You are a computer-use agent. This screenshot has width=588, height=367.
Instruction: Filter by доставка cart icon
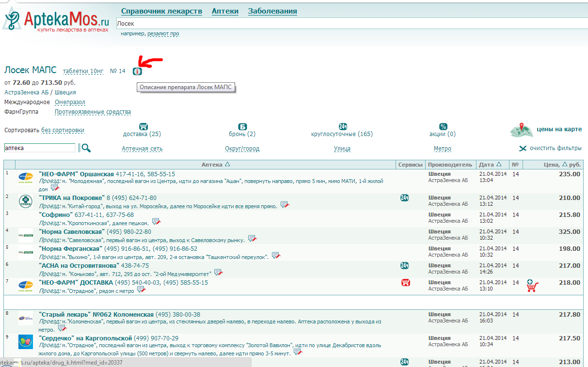143,126
